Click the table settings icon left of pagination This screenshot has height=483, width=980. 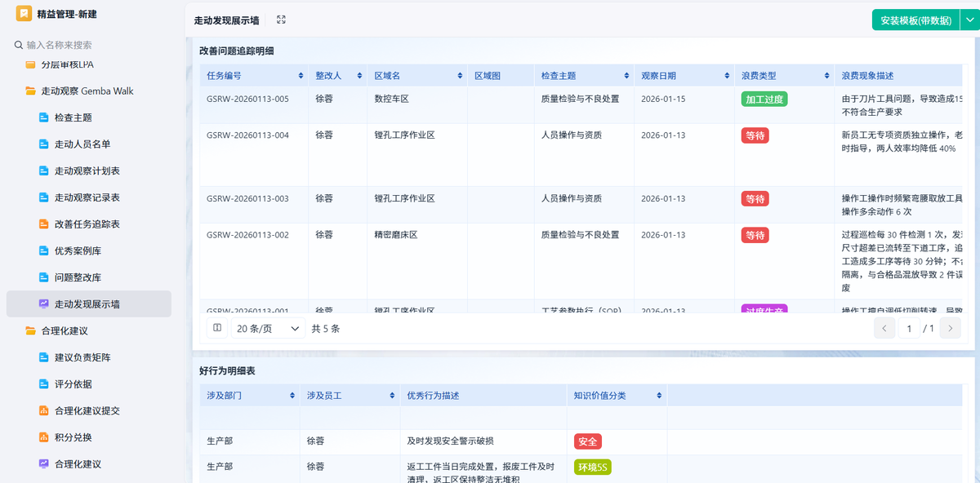tap(216, 327)
